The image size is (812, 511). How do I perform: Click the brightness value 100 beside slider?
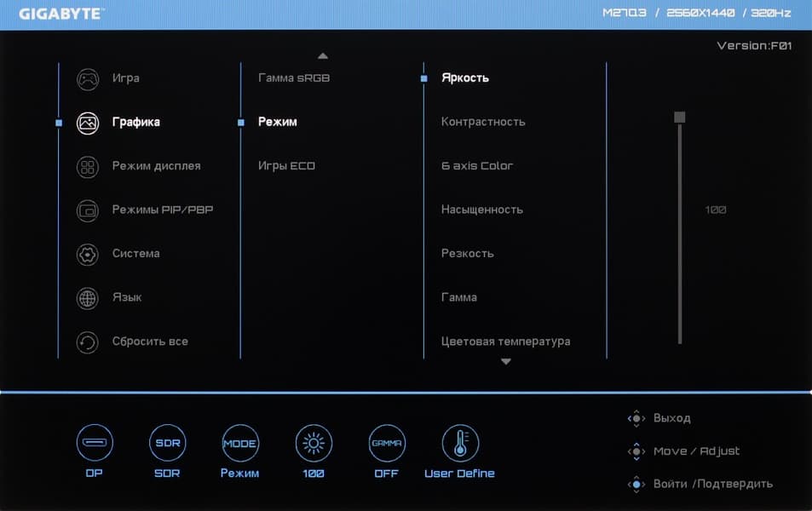716,210
